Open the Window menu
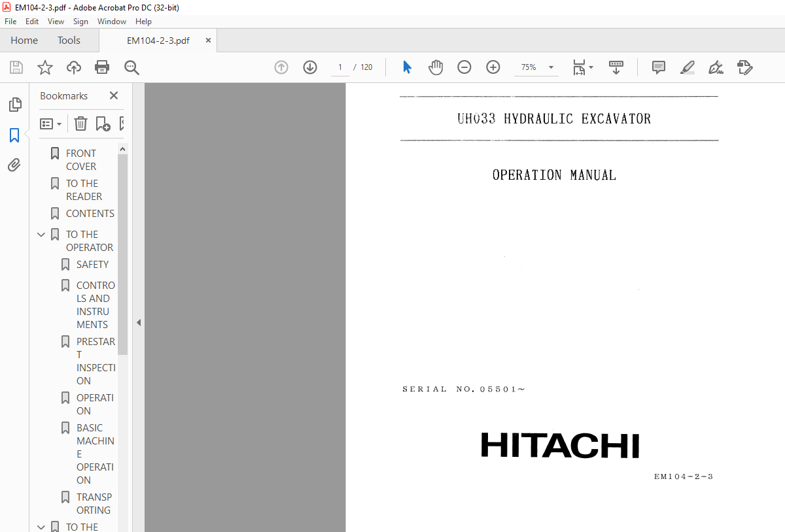 [112, 22]
